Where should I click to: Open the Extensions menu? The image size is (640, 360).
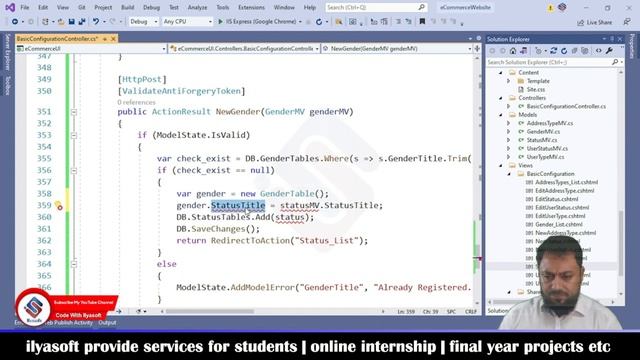251,7
